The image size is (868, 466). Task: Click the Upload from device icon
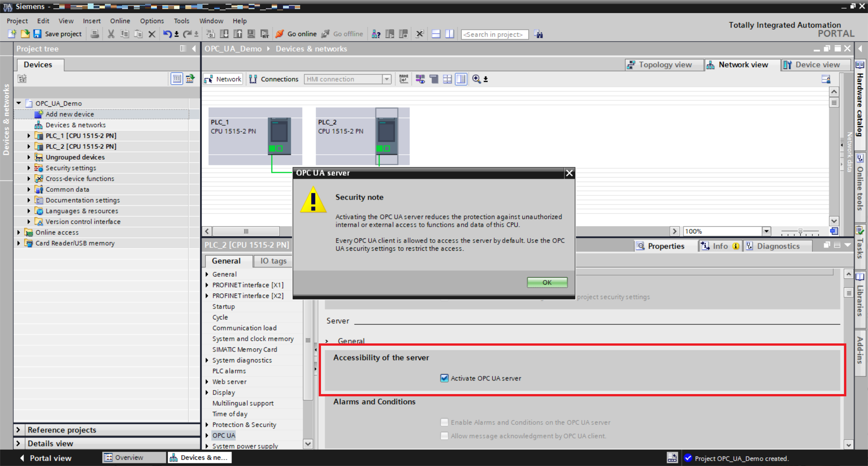[238, 34]
